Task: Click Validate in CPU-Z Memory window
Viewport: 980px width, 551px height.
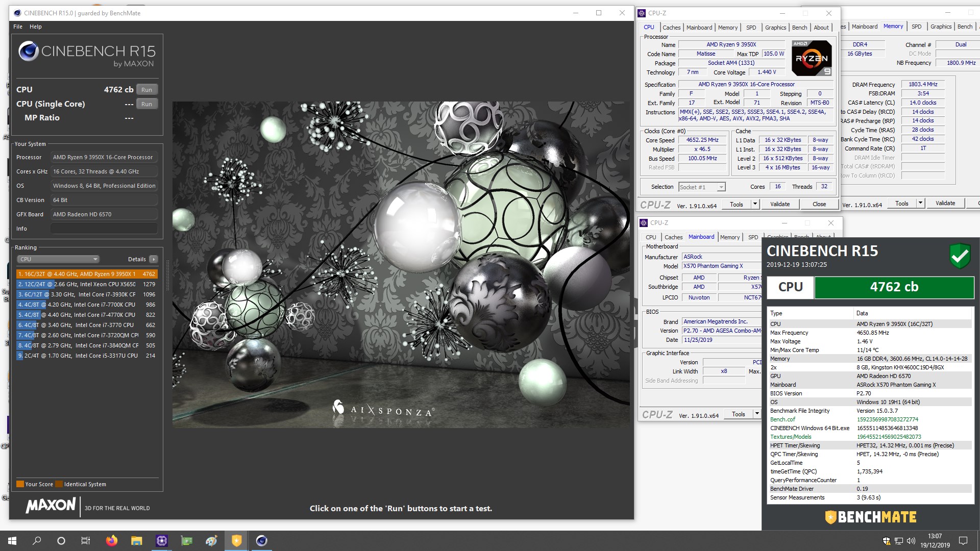Action: (x=945, y=203)
